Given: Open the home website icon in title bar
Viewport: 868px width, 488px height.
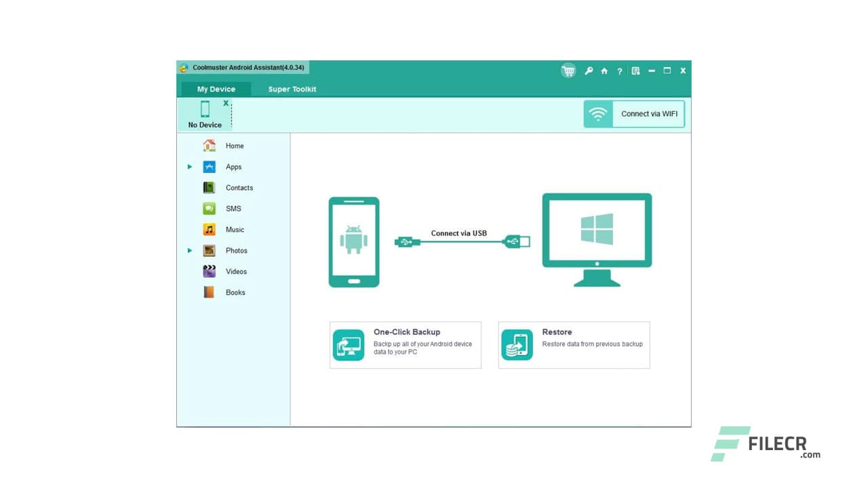Looking at the screenshot, I should tap(604, 70).
